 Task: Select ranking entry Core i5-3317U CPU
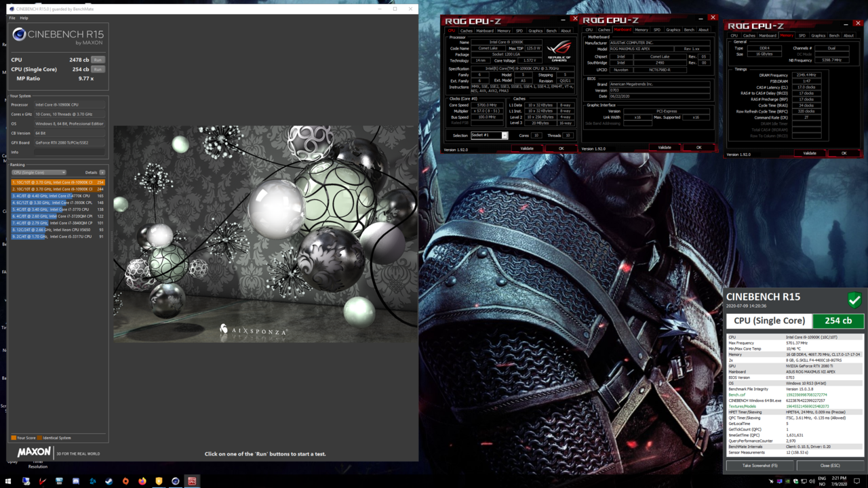click(58, 237)
